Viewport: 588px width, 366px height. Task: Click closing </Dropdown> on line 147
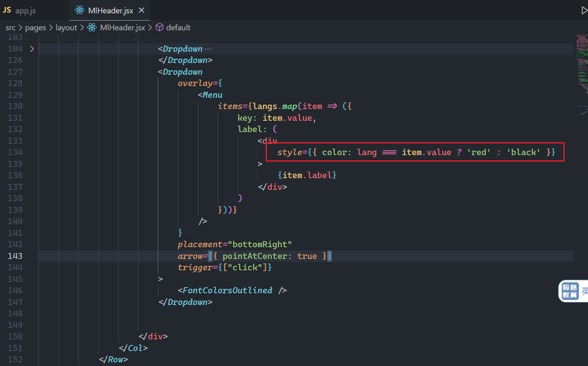185,302
